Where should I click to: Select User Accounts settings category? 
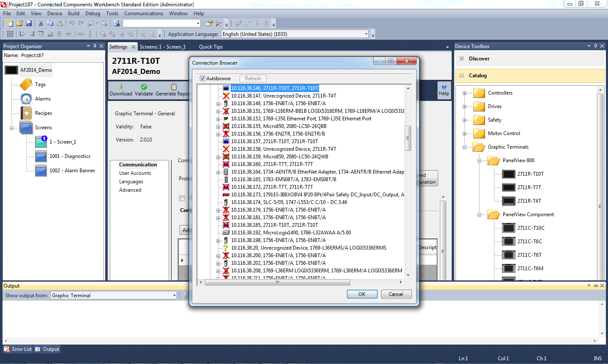coord(135,173)
